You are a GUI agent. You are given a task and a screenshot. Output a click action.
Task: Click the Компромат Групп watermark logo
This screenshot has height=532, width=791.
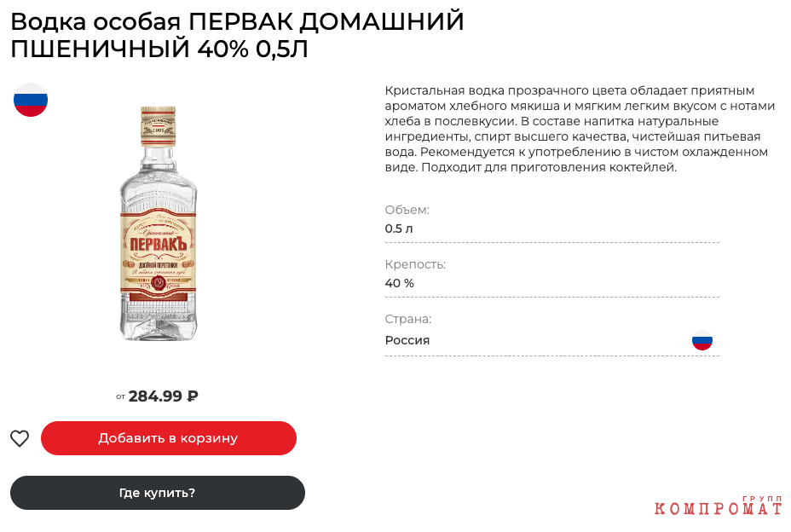tap(719, 506)
